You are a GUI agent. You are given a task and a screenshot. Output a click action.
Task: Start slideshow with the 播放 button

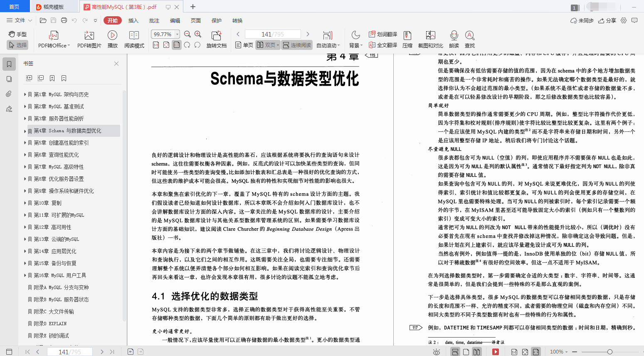coord(112,40)
